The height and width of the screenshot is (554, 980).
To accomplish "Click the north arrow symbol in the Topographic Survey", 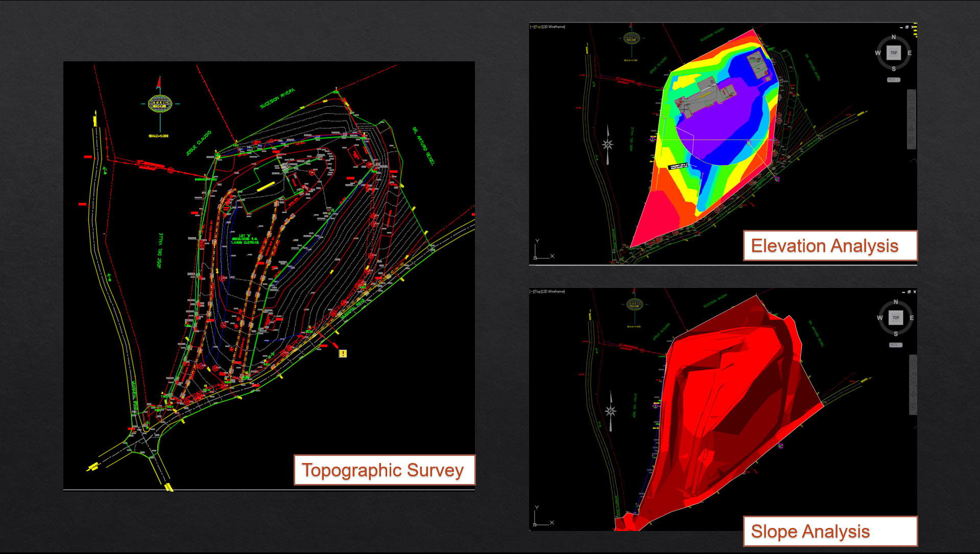I will point(160,103).
